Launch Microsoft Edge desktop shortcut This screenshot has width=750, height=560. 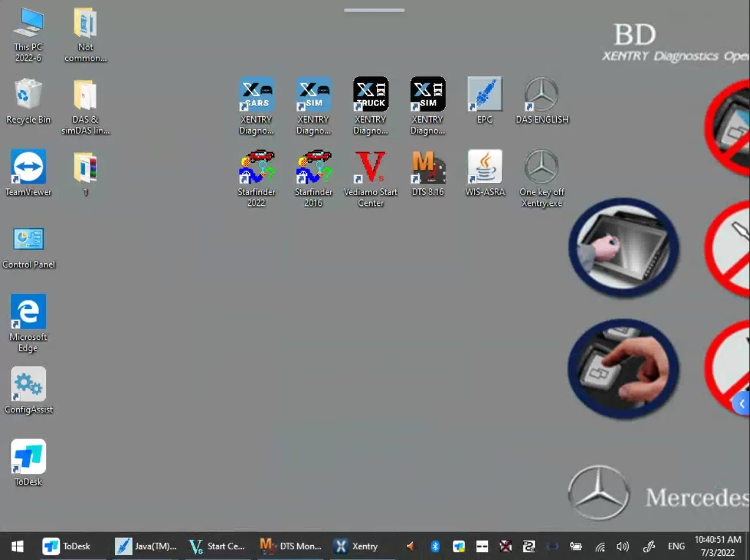(x=28, y=323)
